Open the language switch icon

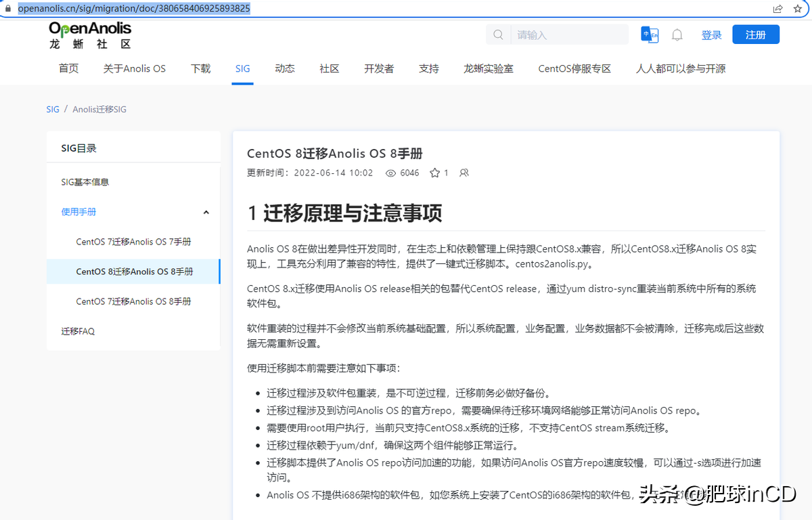pyautogui.click(x=650, y=35)
